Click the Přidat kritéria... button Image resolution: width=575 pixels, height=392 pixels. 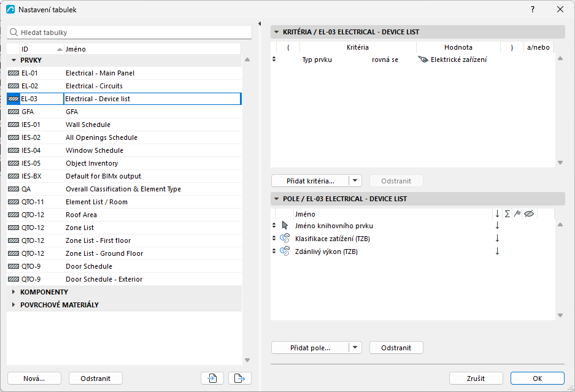311,180
